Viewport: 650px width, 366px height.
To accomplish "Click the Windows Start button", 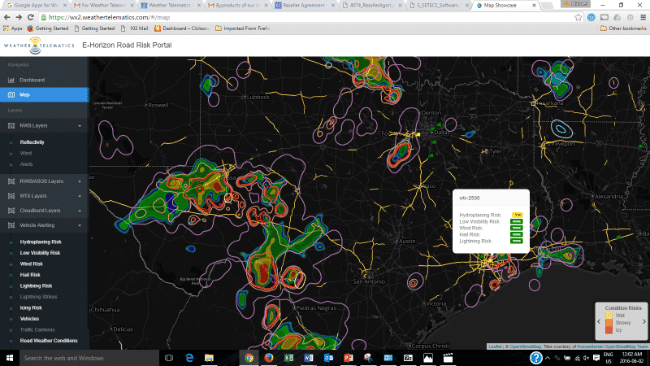I will coord(10,358).
